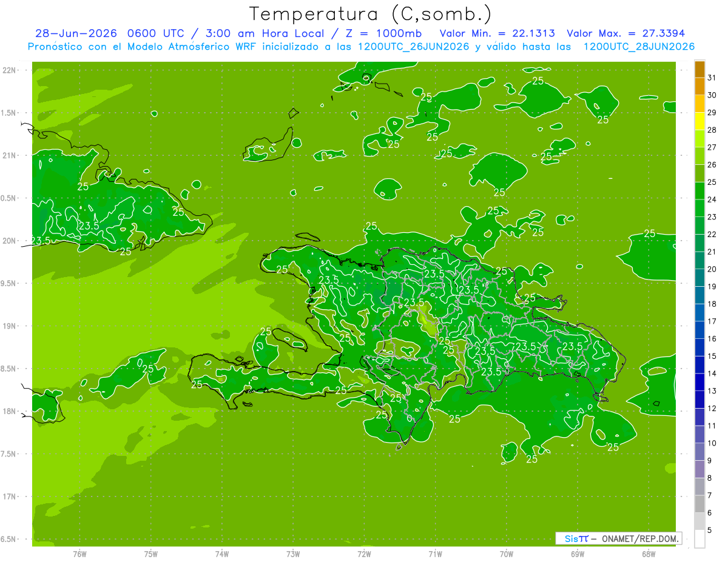Screen dimensions: 728x562
Task: Click color bar segment between 24 and 25
Action: click(699, 191)
